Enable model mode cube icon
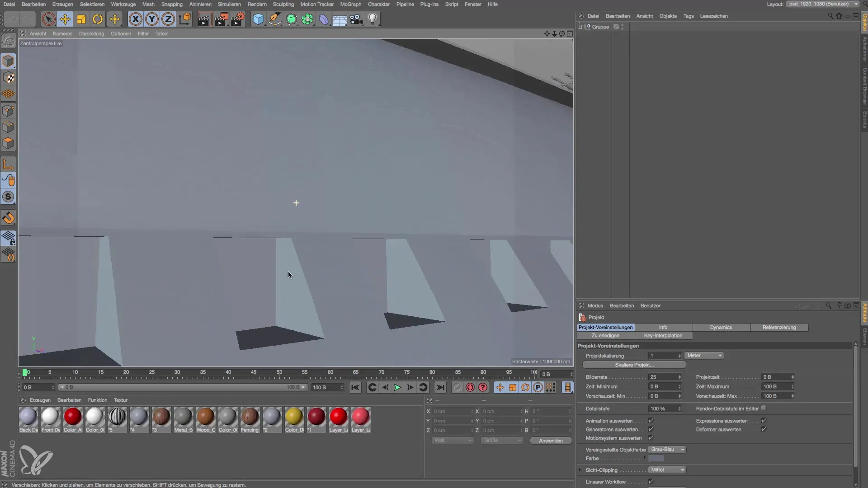The height and width of the screenshot is (488, 868). point(8,61)
